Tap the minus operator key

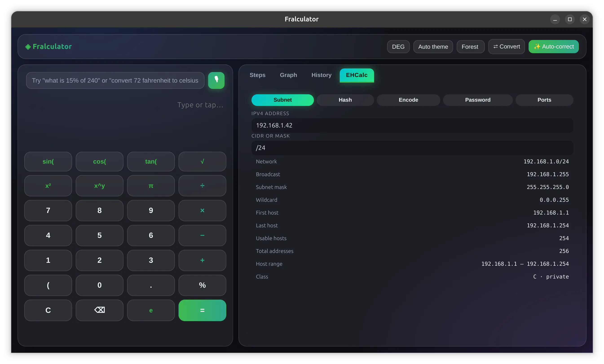(x=202, y=235)
